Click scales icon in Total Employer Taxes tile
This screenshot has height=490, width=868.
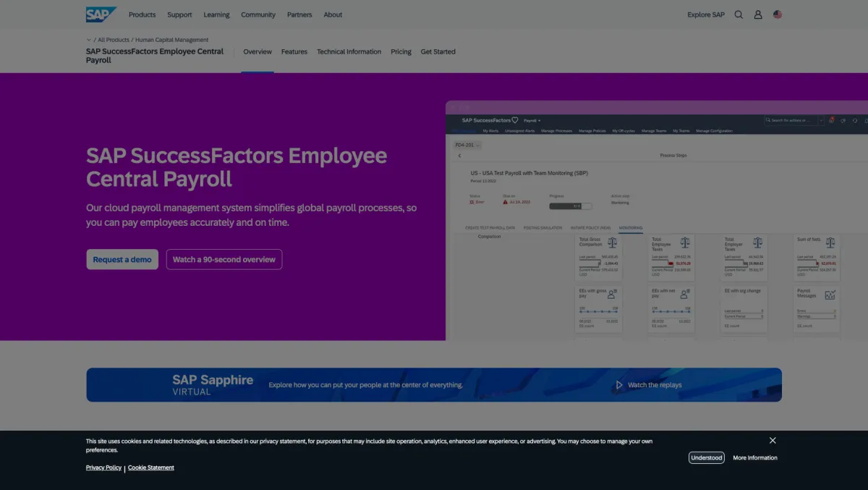click(757, 242)
